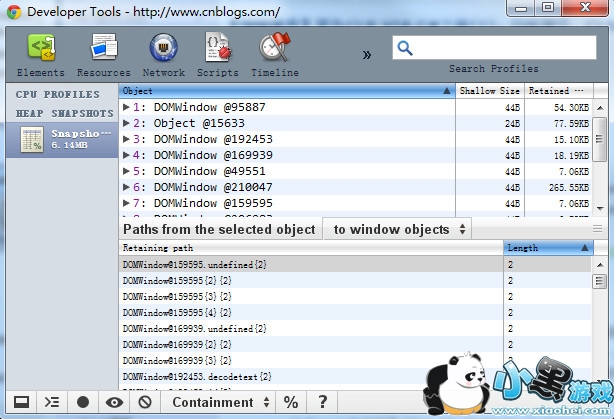Open the Scripts panel
This screenshot has width=615, height=419.
click(217, 55)
